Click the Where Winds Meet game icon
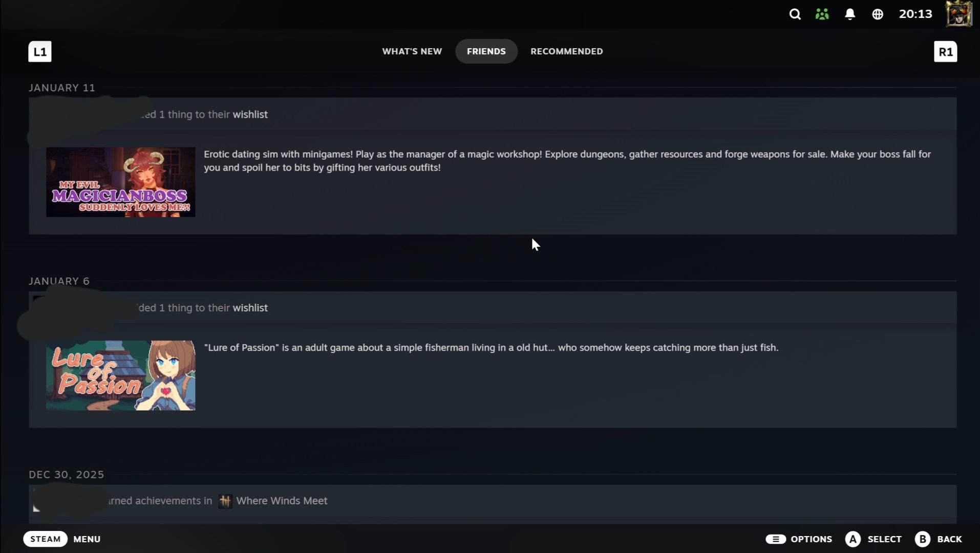Screen dimensions: 980x553 click(x=225, y=501)
